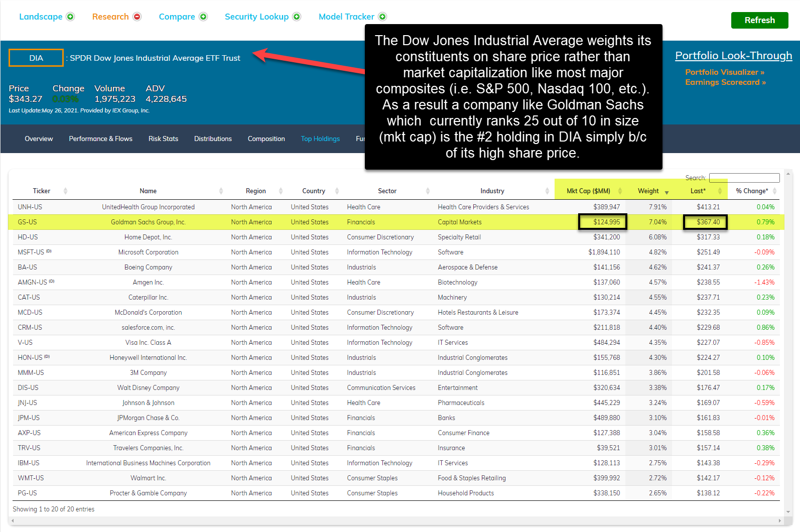Click 3M Company name cell
Image resolution: width=800 pixels, height=532 pixels.
click(x=148, y=373)
